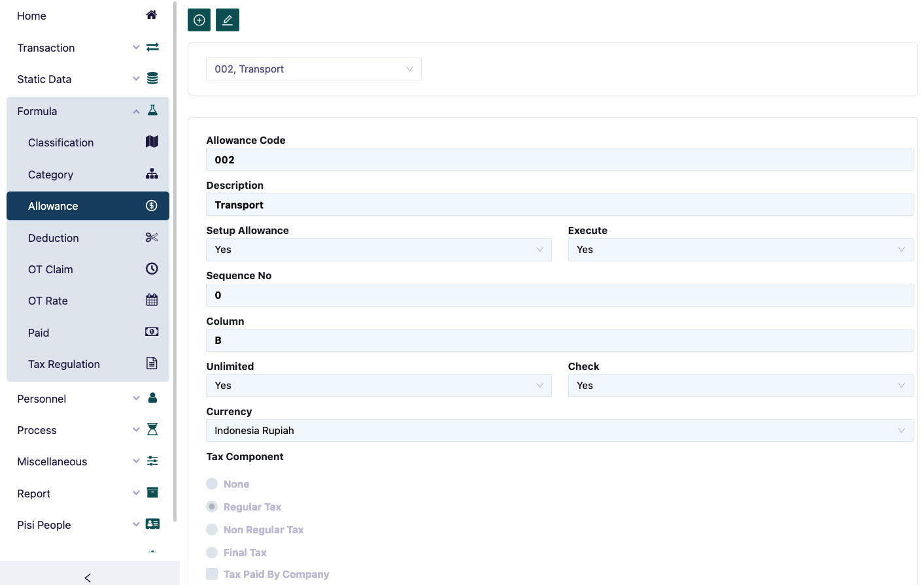Image resolution: width=924 pixels, height=585 pixels.
Task: Open the Currency dropdown
Action: click(559, 430)
